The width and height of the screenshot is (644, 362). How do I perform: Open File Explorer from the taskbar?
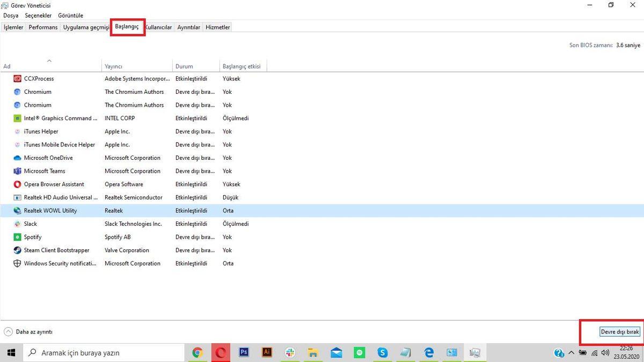[313, 352]
